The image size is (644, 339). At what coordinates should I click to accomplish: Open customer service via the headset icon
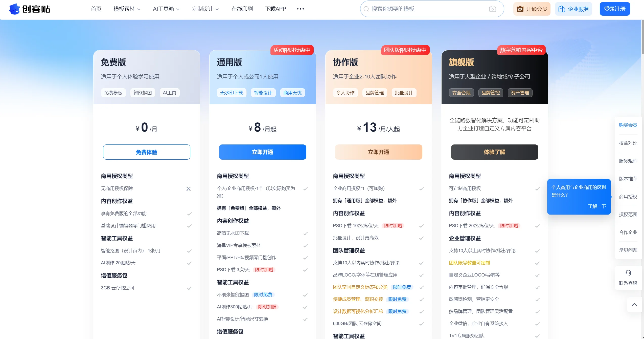tap(628, 272)
